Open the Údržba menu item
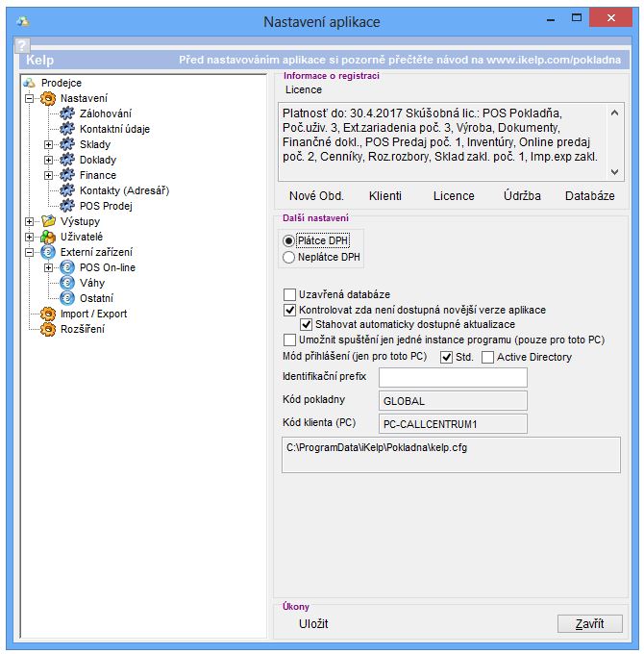The height and width of the screenshot is (654, 644). point(522,195)
